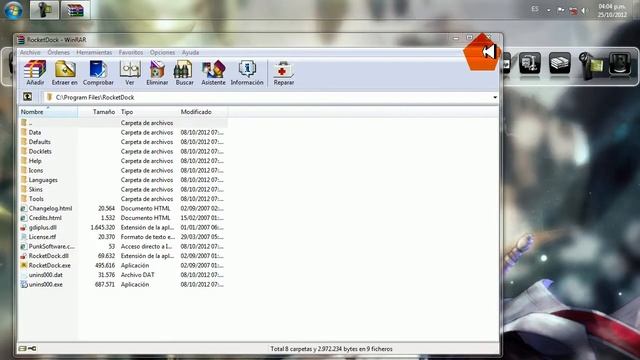Screen dimensions: 640x360
Task: Sort by Nombre column header
Action: tap(48, 111)
